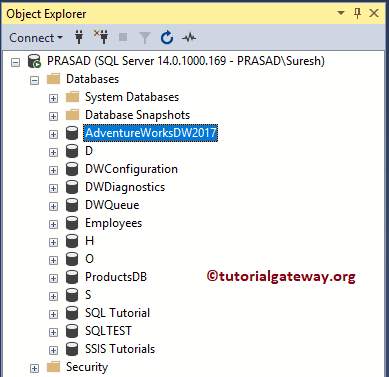This screenshot has height=377, width=389.
Task: Click the H database cylinder icon
Action: pyautogui.click(x=72, y=241)
